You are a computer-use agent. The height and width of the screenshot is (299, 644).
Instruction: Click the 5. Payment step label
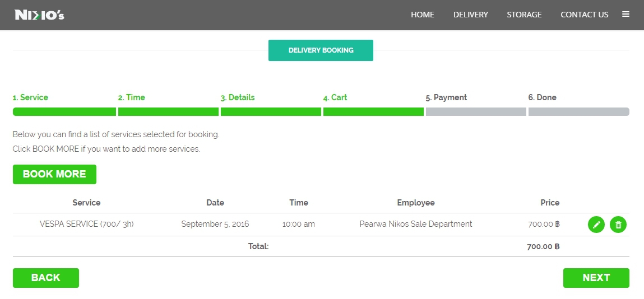coord(446,97)
